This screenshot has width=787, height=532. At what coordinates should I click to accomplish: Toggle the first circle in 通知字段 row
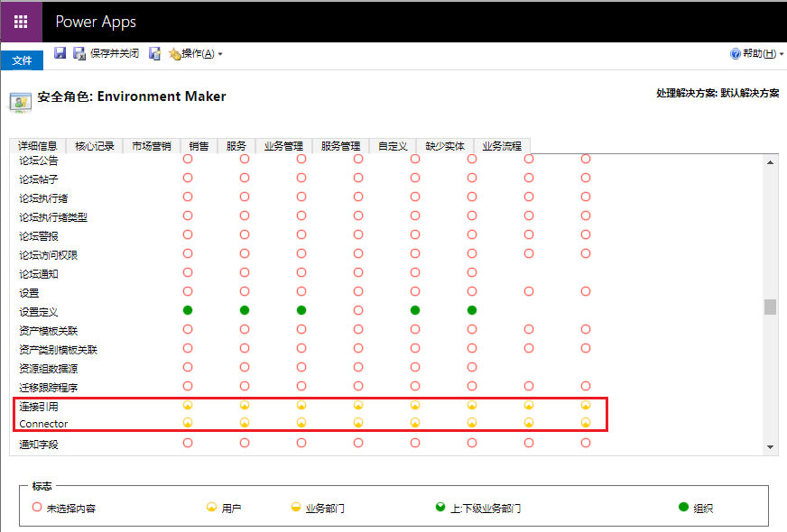[x=188, y=443]
